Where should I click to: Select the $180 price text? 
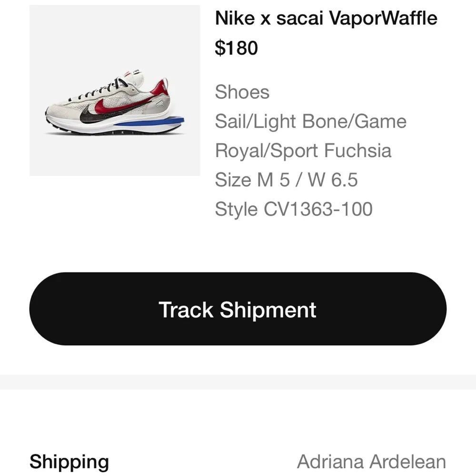point(236,47)
